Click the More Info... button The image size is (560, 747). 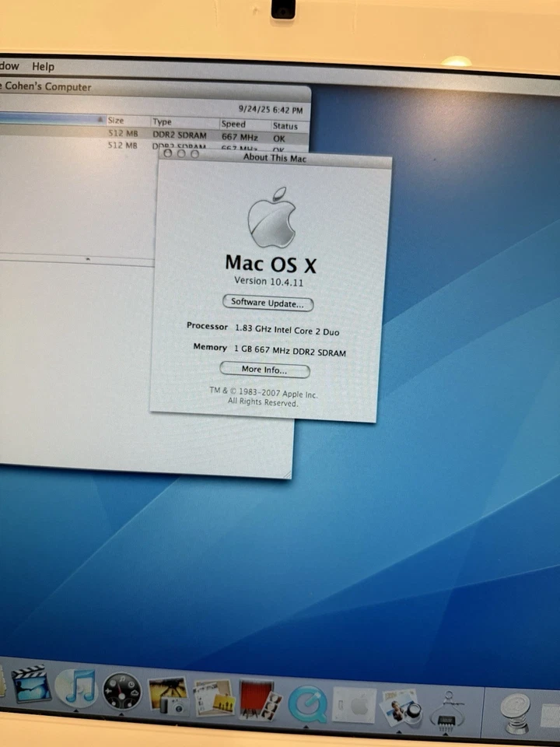tap(264, 370)
